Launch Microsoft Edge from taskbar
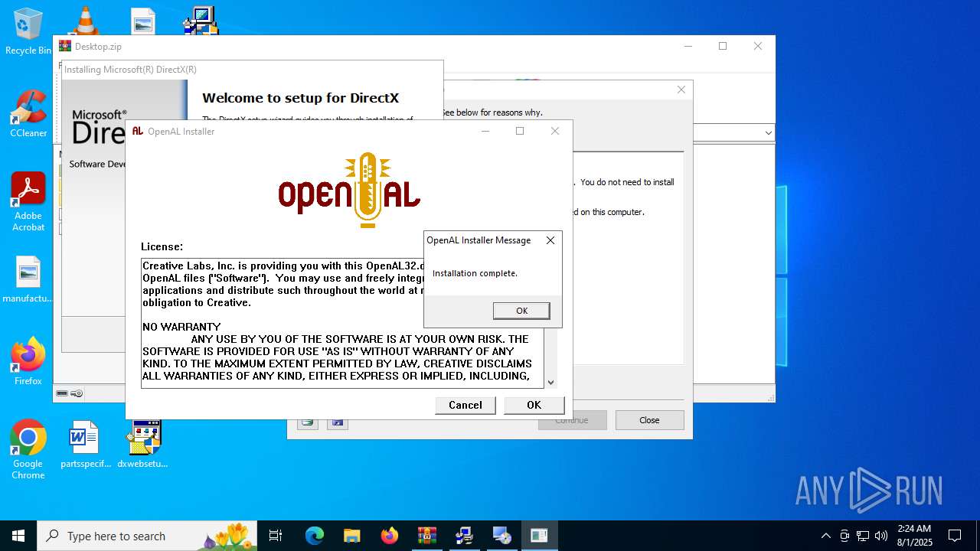Viewport: 980px width, 551px height. point(315,536)
